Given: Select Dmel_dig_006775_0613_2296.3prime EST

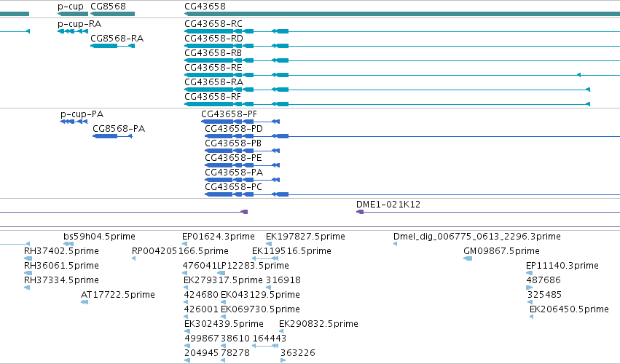Looking at the screenshot, I should [x=477, y=237].
